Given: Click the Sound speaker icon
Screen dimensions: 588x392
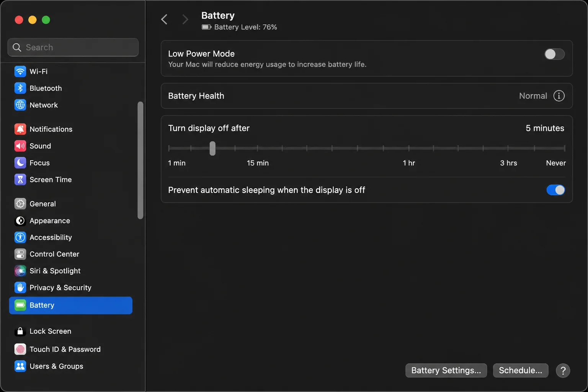Looking at the screenshot, I should click(20, 146).
